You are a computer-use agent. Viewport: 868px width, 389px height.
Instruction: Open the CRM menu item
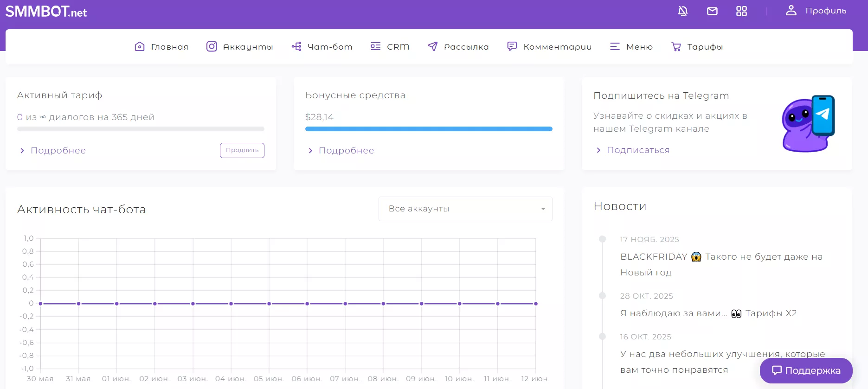pyautogui.click(x=398, y=47)
